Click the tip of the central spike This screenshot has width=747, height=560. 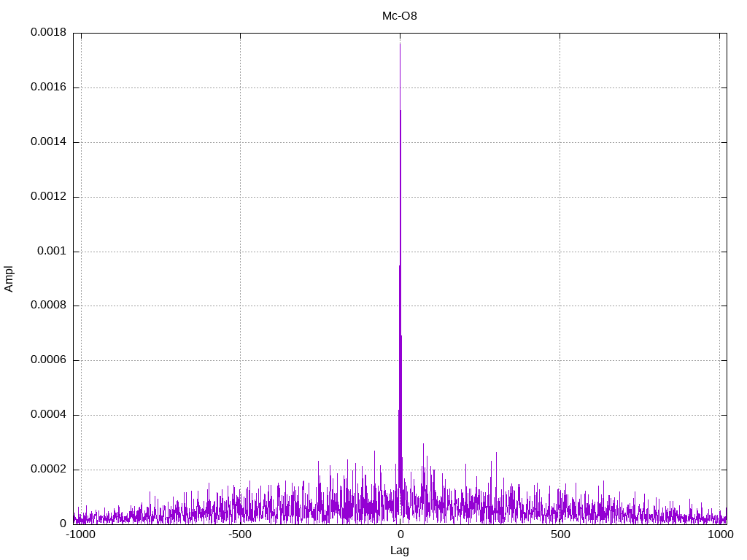click(400, 44)
